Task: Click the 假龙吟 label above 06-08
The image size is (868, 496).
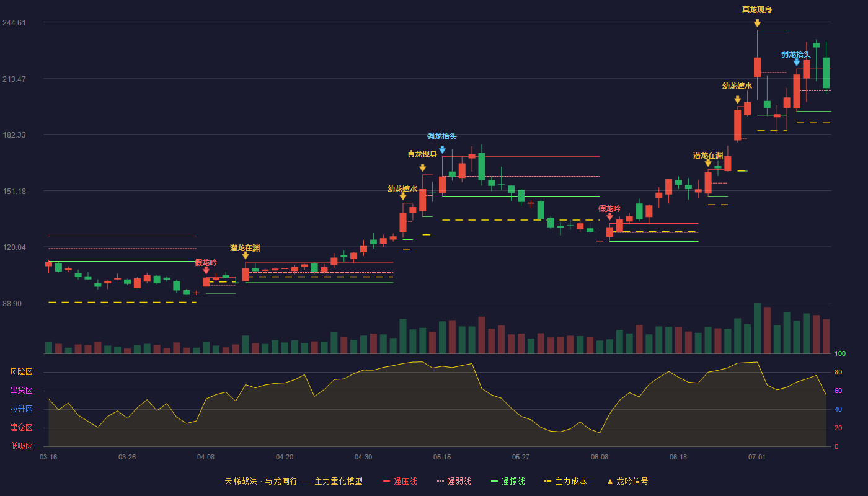Action: pos(609,209)
